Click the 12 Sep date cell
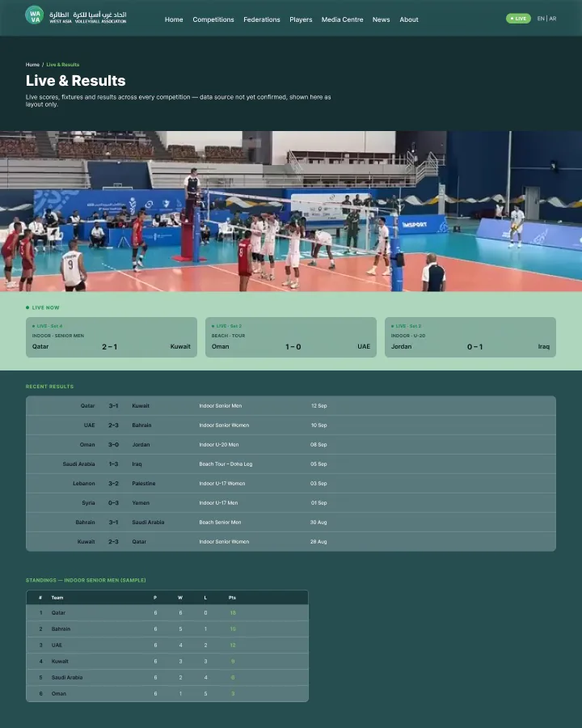This screenshot has width=582, height=728. tap(318, 406)
